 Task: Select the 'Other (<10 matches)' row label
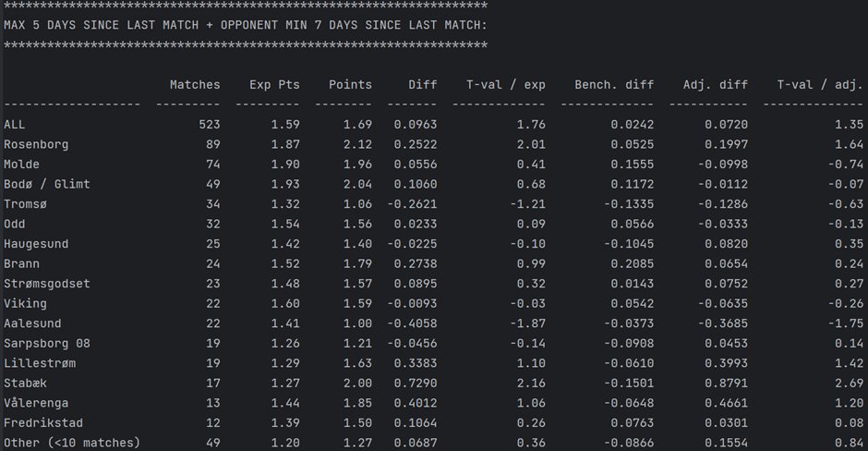click(x=72, y=444)
